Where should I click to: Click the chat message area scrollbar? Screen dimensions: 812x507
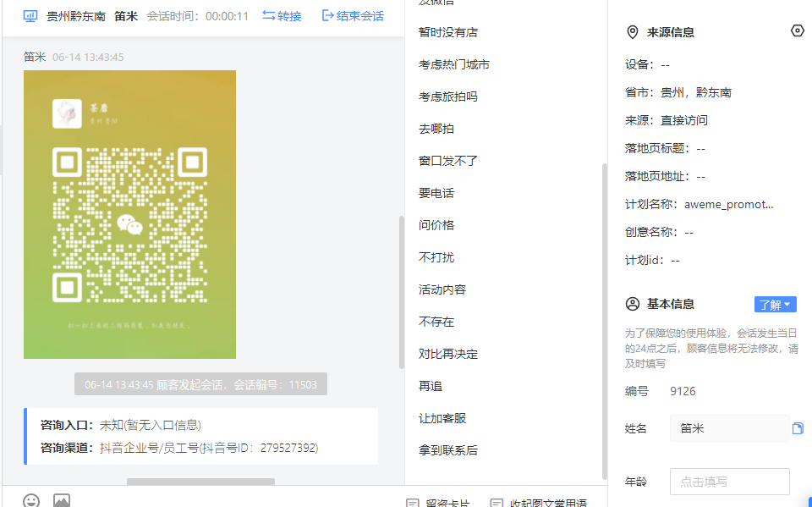click(401, 292)
